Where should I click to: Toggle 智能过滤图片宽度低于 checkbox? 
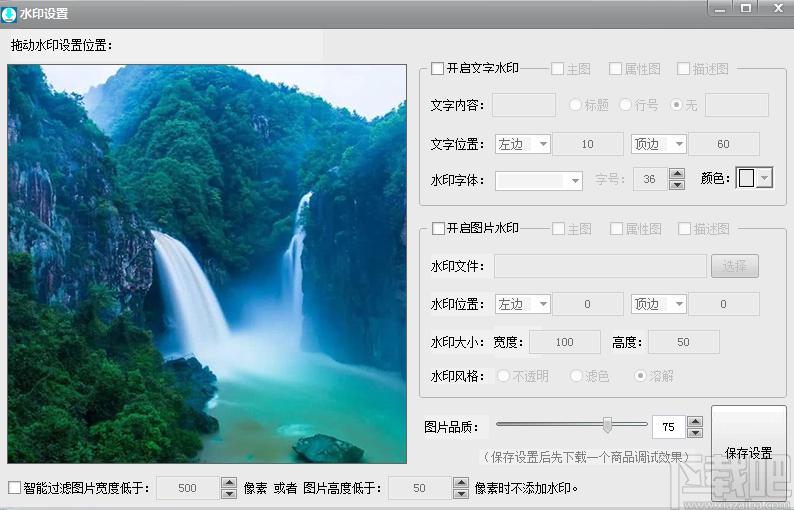click(x=14, y=488)
